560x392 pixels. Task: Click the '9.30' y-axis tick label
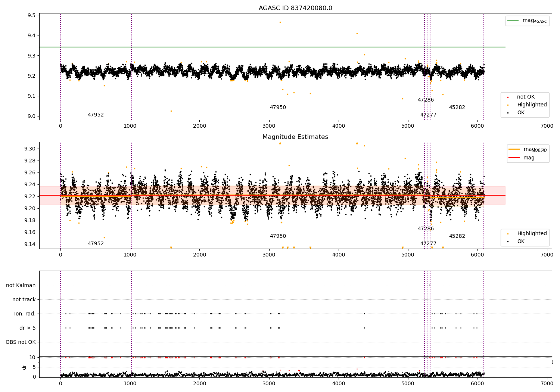(30, 149)
